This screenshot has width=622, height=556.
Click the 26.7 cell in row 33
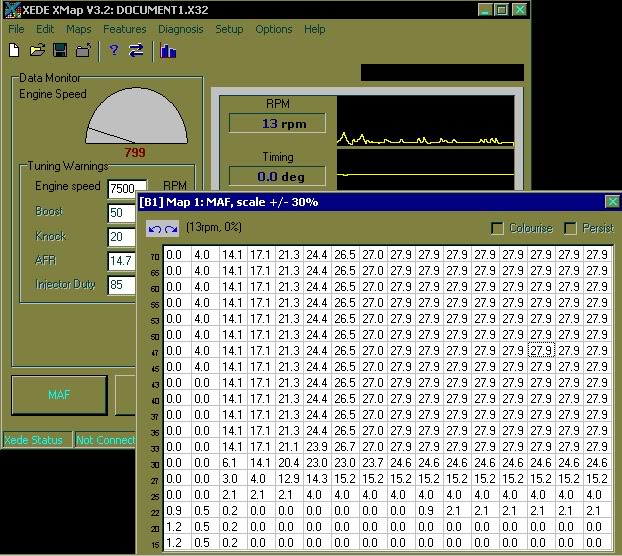345,447
